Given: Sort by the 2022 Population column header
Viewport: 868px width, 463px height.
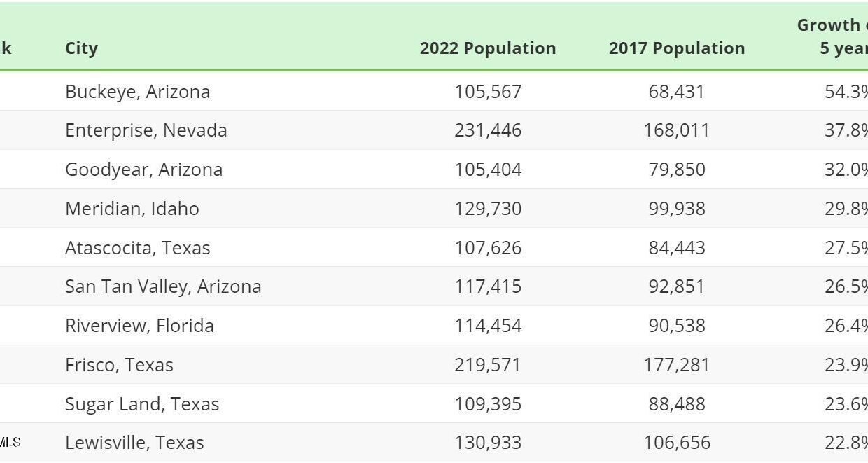Looking at the screenshot, I should 488,48.
